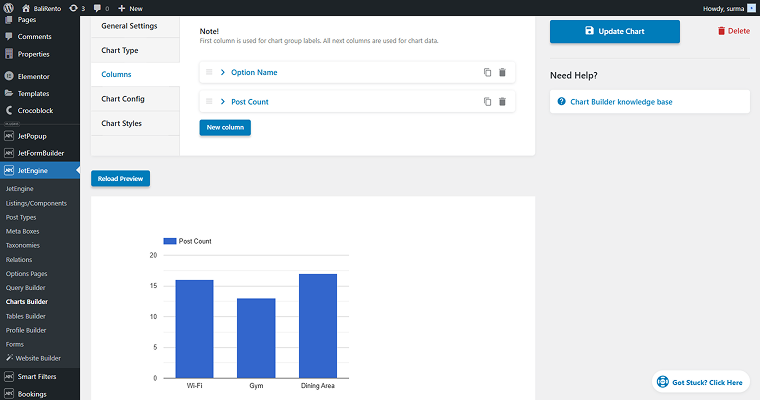Click Howdy, surma in admin bar
Viewport: 760px width, 400px height.
(x=723, y=8)
